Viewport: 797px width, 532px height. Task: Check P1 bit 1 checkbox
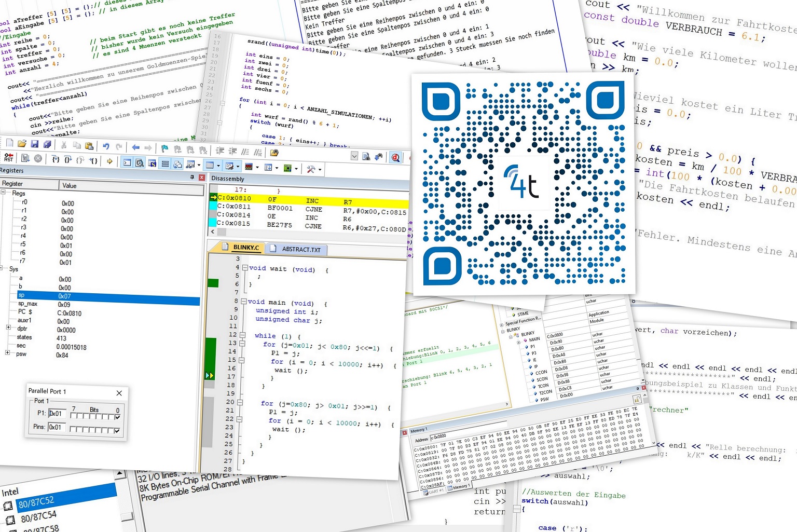111,417
